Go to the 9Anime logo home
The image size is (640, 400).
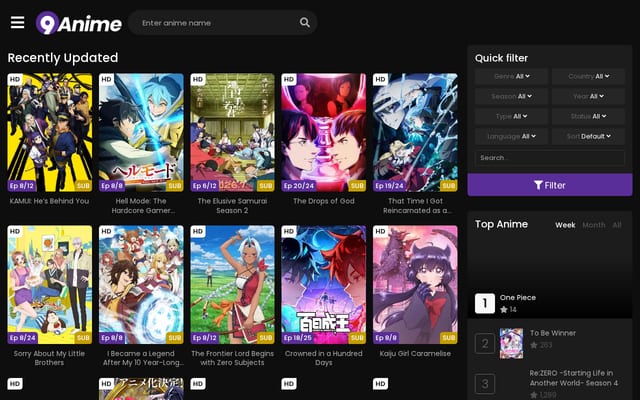(79, 23)
